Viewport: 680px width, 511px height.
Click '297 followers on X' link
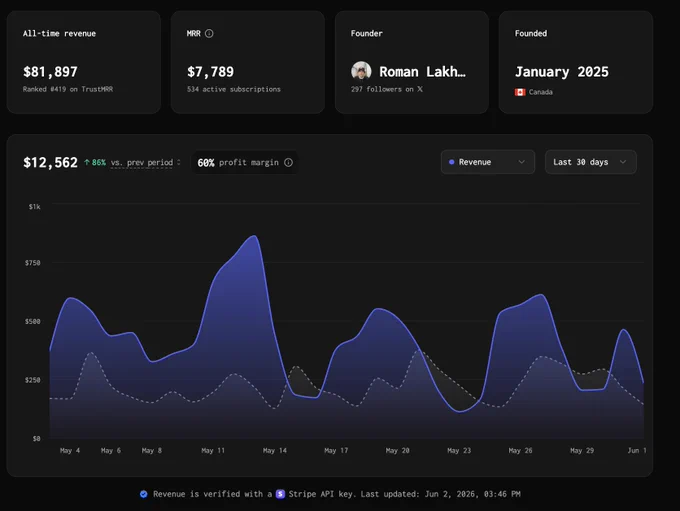click(x=386, y=89)
